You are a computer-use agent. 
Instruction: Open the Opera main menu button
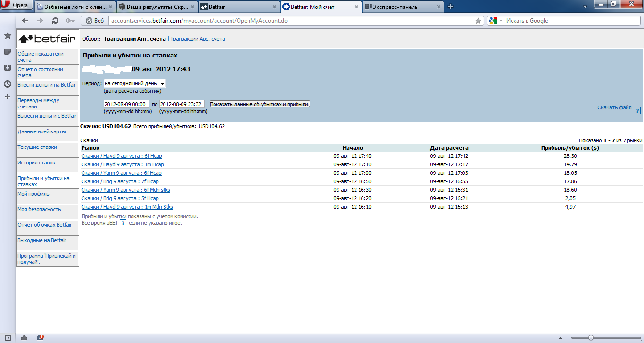click(x=17, y=6)
